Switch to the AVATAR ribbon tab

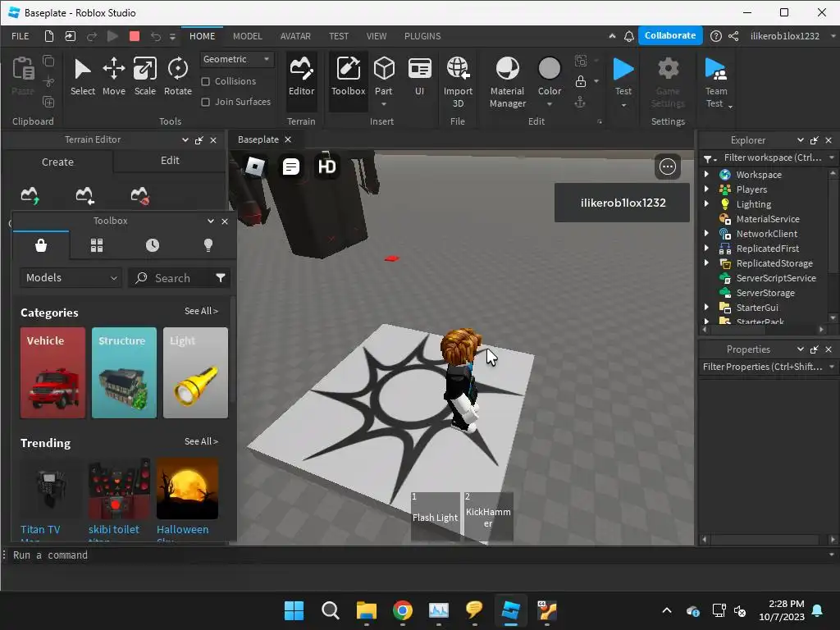(295, 36)
